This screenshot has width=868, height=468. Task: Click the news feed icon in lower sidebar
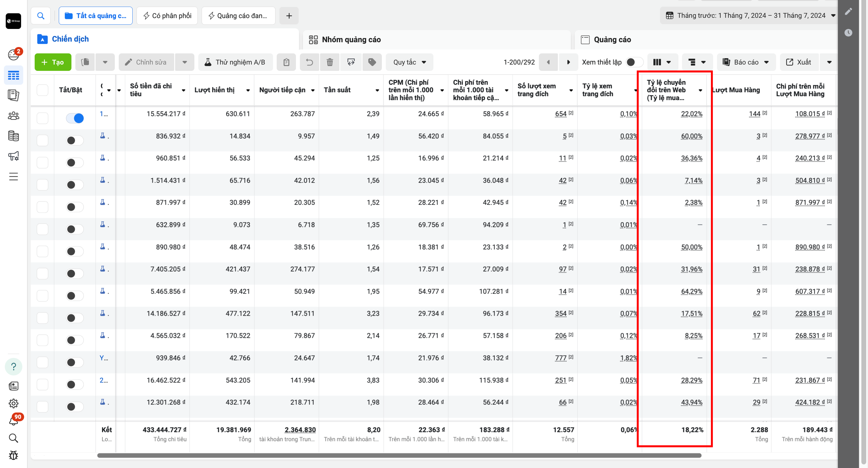click(x=14, y=386)
